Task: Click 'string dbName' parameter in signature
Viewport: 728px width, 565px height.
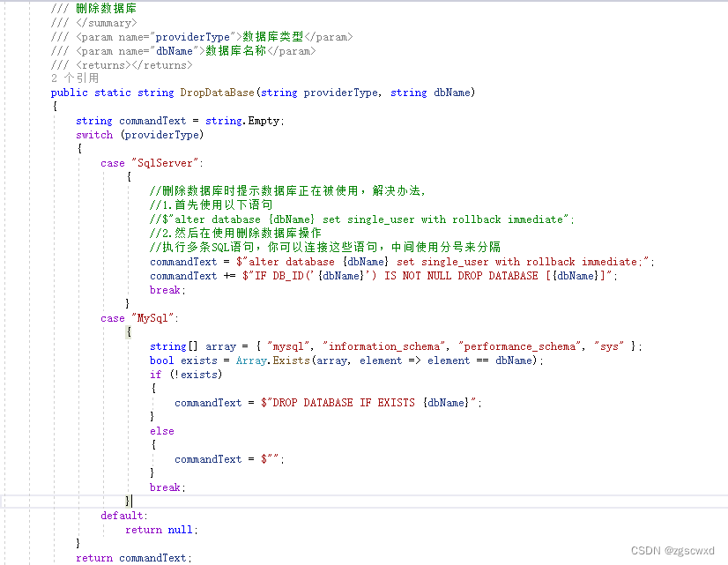Action: pyautogui.click(x=432, y=93)
